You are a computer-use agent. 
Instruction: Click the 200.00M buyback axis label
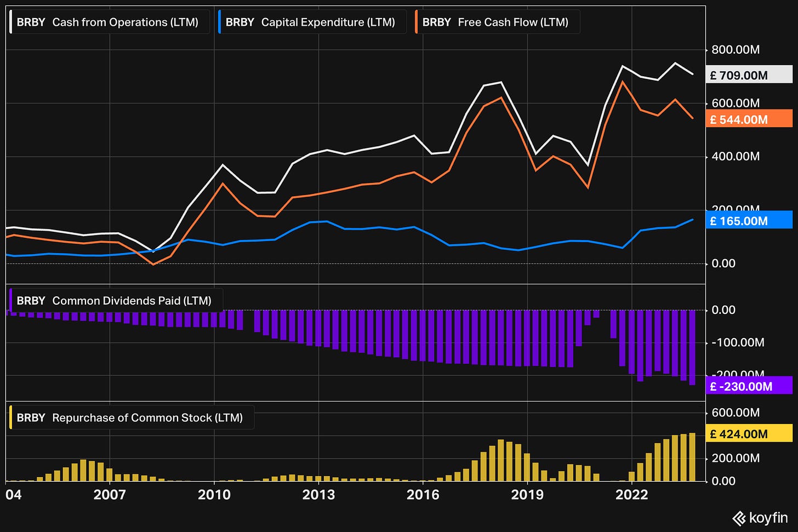click(x=736, y=458)
